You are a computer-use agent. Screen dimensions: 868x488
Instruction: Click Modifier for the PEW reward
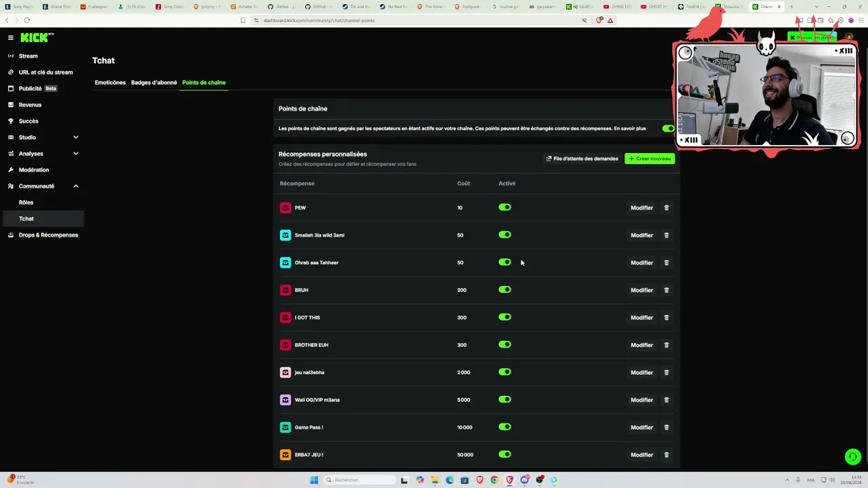tap(642, 208)
